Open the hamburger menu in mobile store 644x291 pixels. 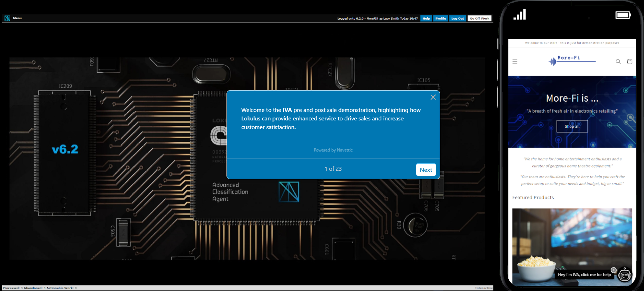[x=515, y=62]
